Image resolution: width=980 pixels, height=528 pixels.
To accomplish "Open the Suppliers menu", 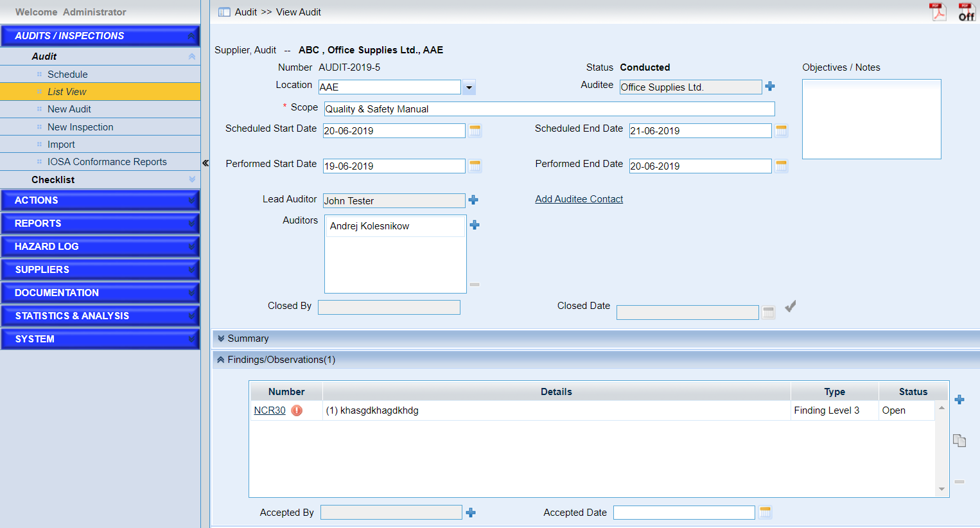I will coord(100,270).
